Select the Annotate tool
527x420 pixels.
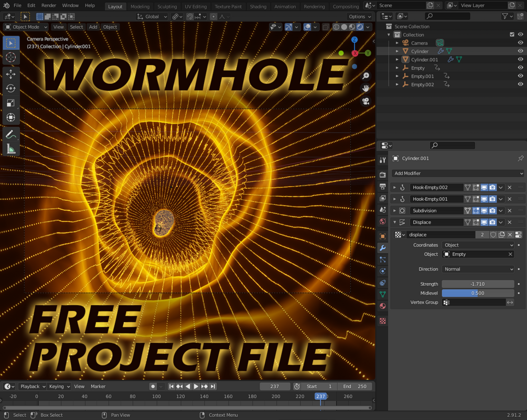coord(11,134)
